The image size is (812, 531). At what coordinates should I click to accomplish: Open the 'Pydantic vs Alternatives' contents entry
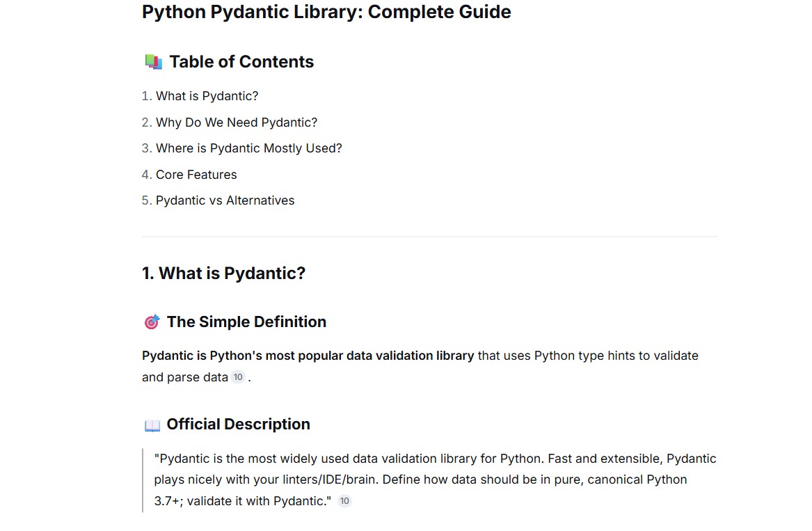tap(225, 200)
